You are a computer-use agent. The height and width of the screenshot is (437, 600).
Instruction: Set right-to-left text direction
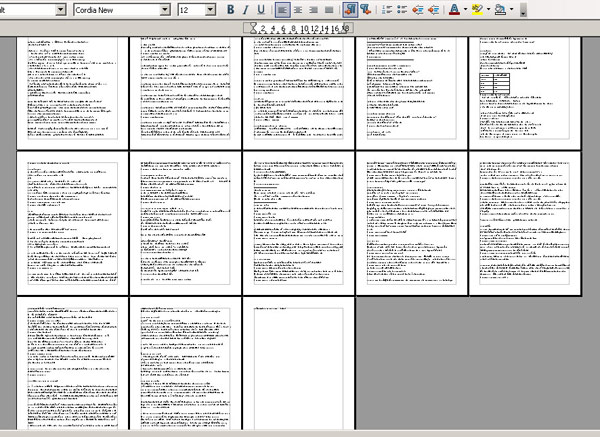tap(366, 9)
